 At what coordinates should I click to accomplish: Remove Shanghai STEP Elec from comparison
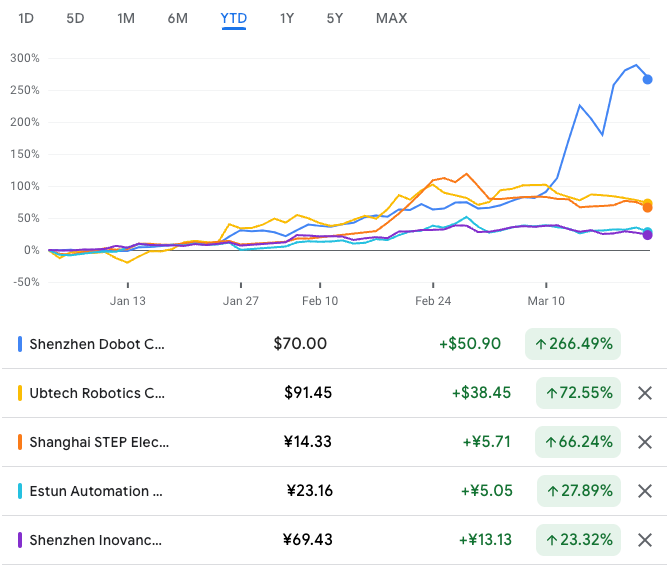coord(645,442)
